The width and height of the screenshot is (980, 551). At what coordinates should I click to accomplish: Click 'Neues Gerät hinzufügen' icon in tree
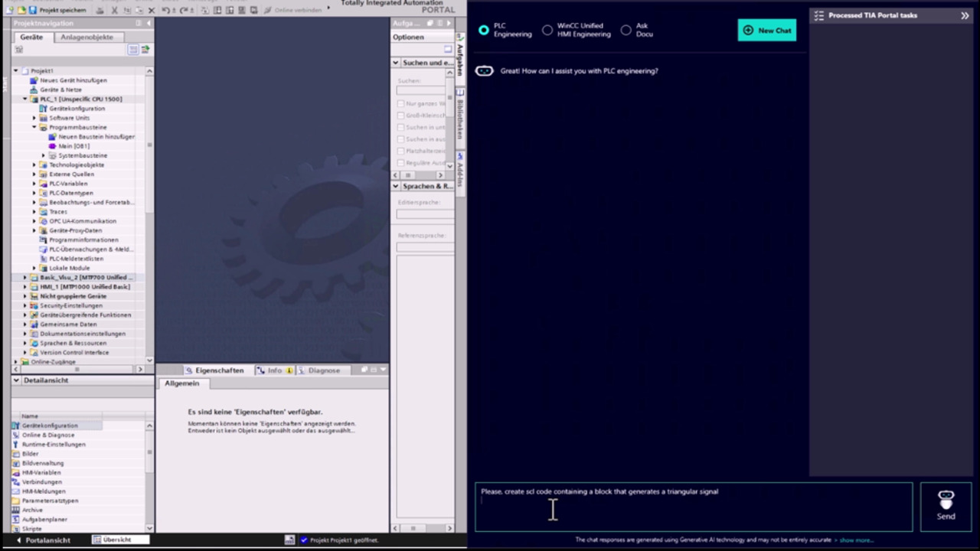point(34,80)
